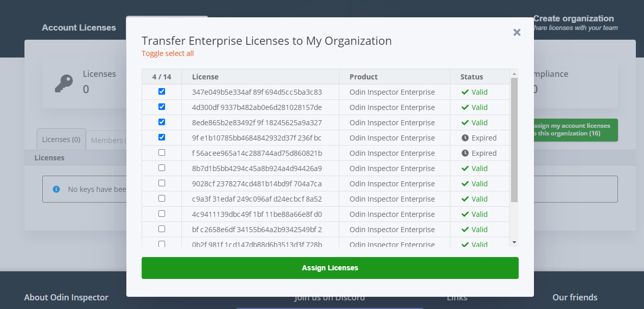Screen dimensions: 644x309
Task: Select the checkbox for license 4c9411139d
Action: point(162,214)
